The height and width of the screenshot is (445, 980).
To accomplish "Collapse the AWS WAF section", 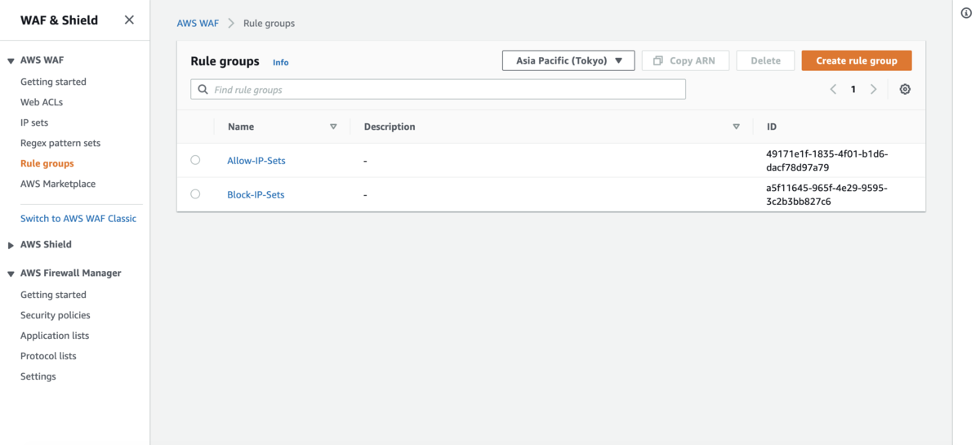I will 11,61.
